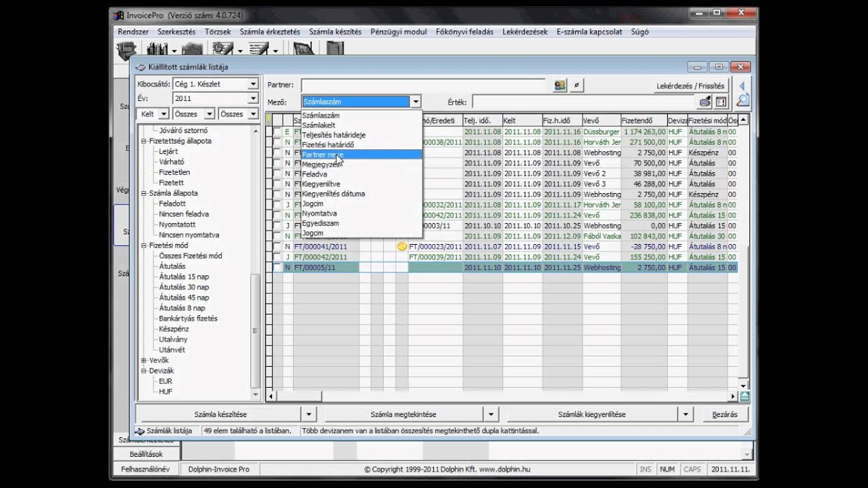Open the Pénzügyi modul menu
Viewport: 868px width, 488px height.
[x=399, y=32]
